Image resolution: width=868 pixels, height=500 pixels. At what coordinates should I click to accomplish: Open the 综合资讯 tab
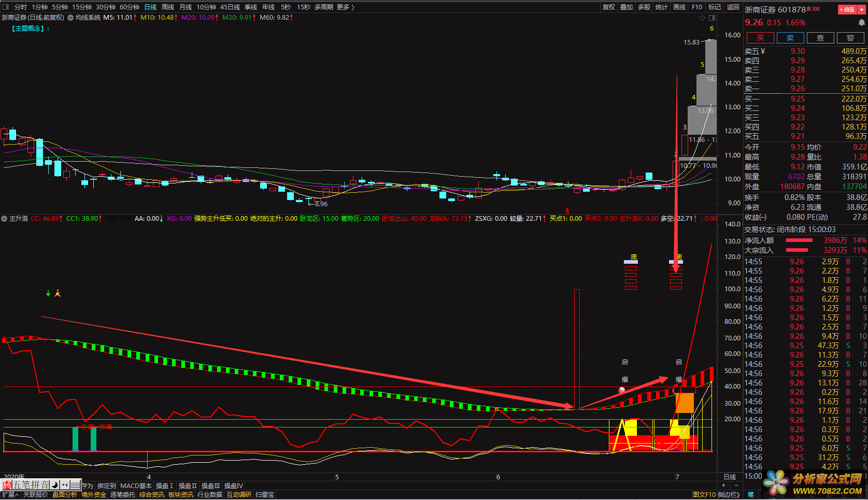pyautogui.click(x=152, y=495)
